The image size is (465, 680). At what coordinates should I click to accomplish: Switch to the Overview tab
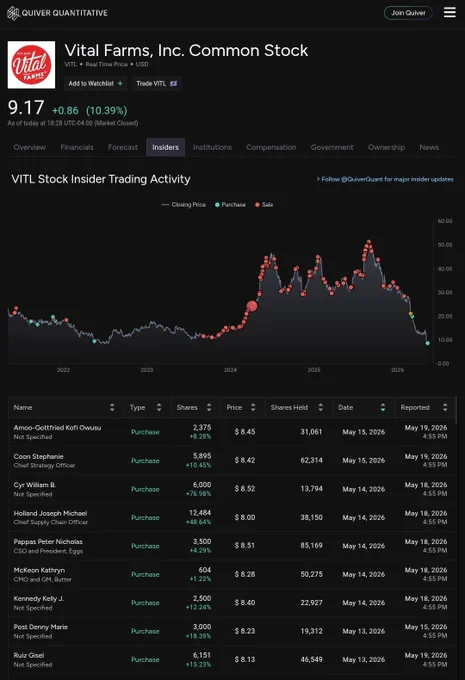pyautogui.click(x=29, y=147)
